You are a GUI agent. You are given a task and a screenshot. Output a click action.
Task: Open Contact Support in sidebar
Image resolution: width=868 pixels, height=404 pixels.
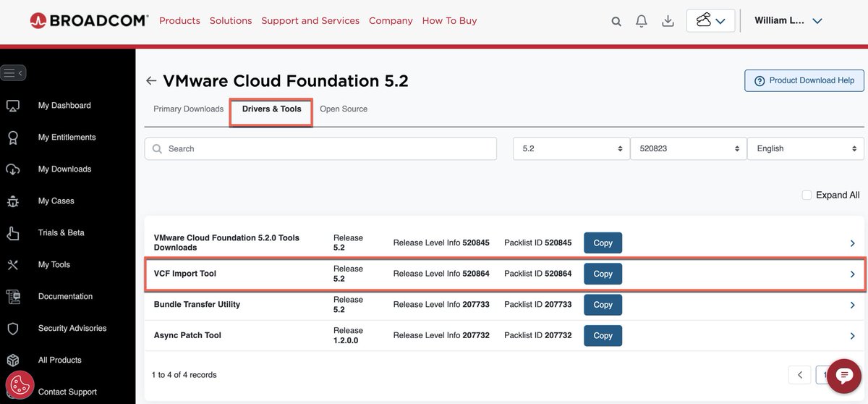click(67, 392)
